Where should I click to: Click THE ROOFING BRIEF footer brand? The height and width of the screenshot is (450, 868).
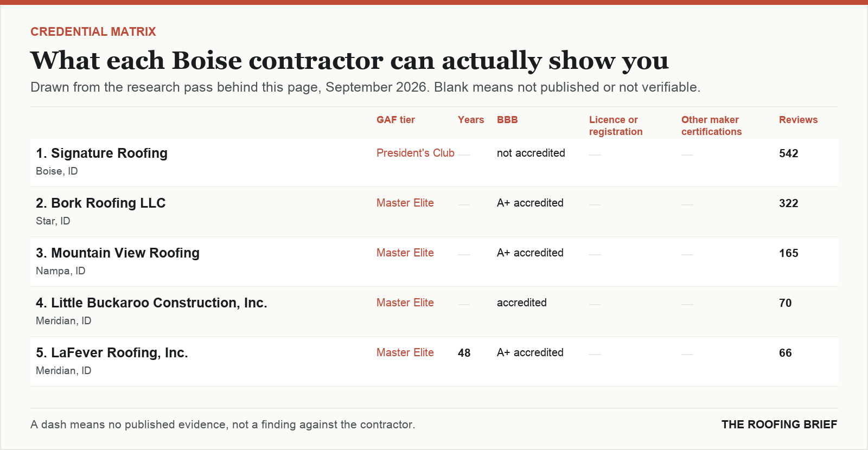click(x=779, y=425)
